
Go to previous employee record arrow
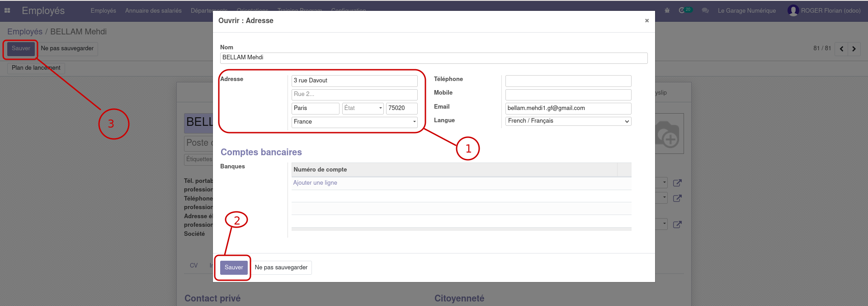click(x=841, y=49)
